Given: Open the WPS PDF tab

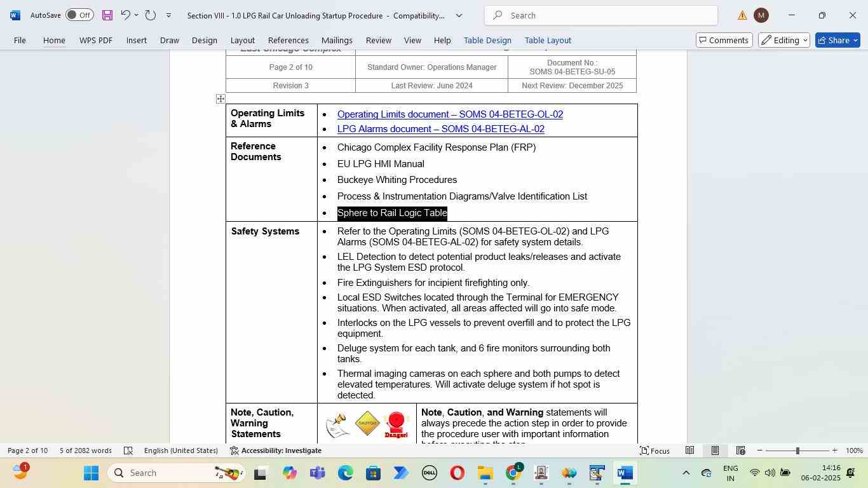Looking at the screenshot, I should point(96,40).
